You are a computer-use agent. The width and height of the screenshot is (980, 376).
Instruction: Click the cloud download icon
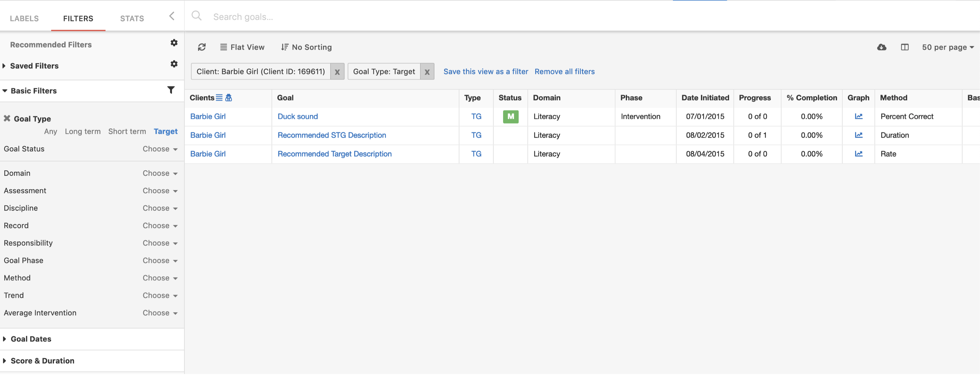tap(882, 47)
